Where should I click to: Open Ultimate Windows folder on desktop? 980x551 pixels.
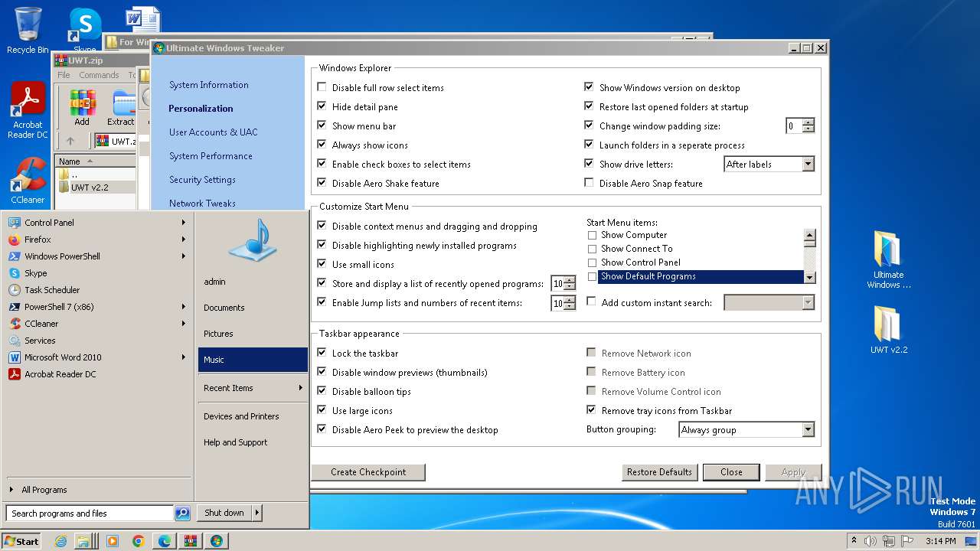tap(889, 259)
